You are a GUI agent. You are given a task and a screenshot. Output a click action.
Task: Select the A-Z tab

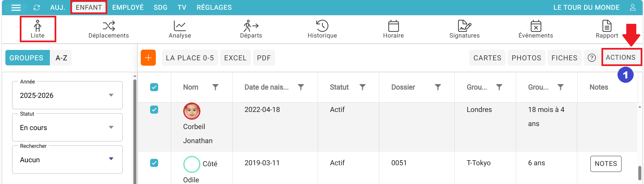point(61,58)
